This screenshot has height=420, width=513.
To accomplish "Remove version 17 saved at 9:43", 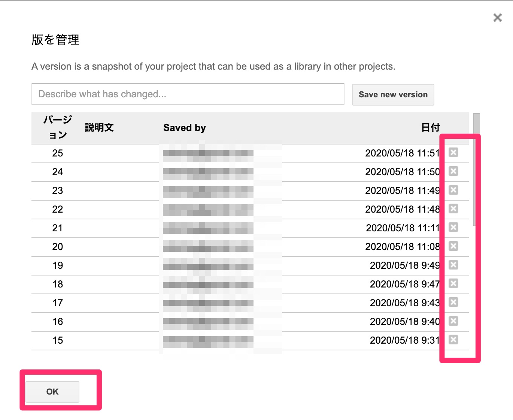I will (x=453, y=302).
